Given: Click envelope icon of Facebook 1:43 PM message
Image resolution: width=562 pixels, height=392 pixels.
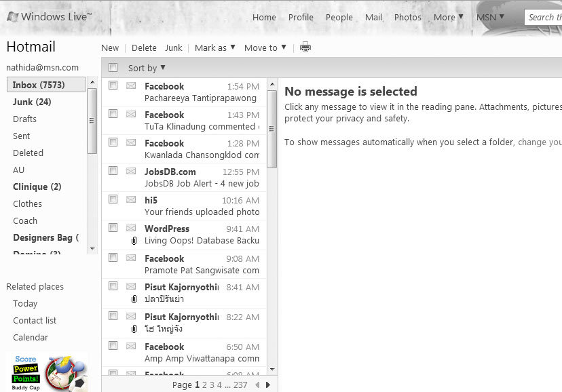Looking at the screenshot, I should click(131, 114).
